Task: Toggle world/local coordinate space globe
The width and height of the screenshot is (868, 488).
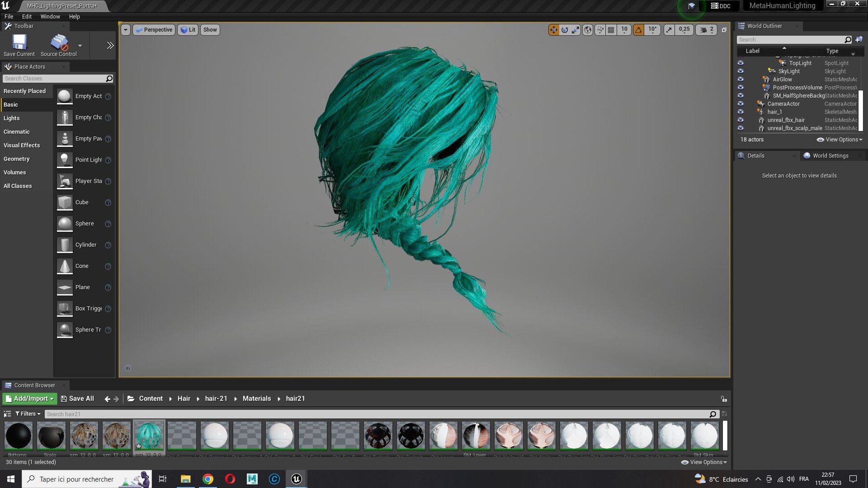Action: [588, 30]
